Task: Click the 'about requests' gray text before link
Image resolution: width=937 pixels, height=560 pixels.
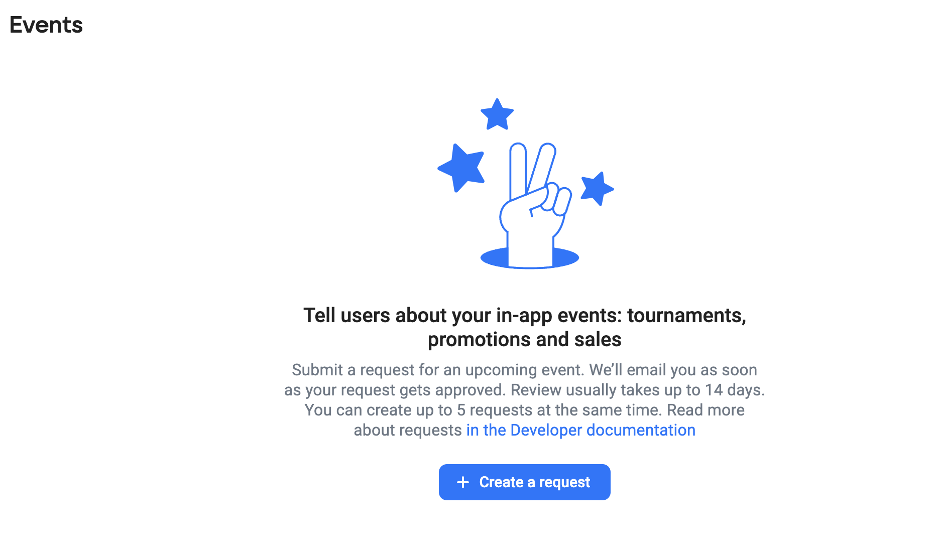Action: (408, 430)
